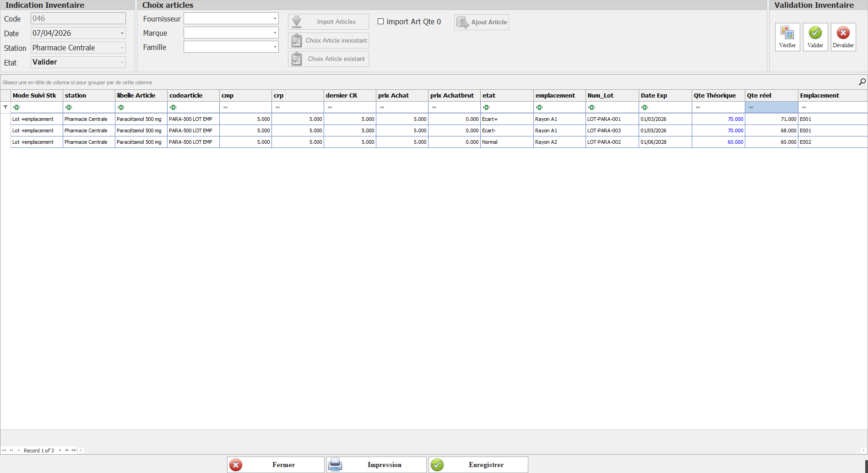Open the grid search magnifier icon
This screenshot has height=473, width=868.
coord(862,82)
